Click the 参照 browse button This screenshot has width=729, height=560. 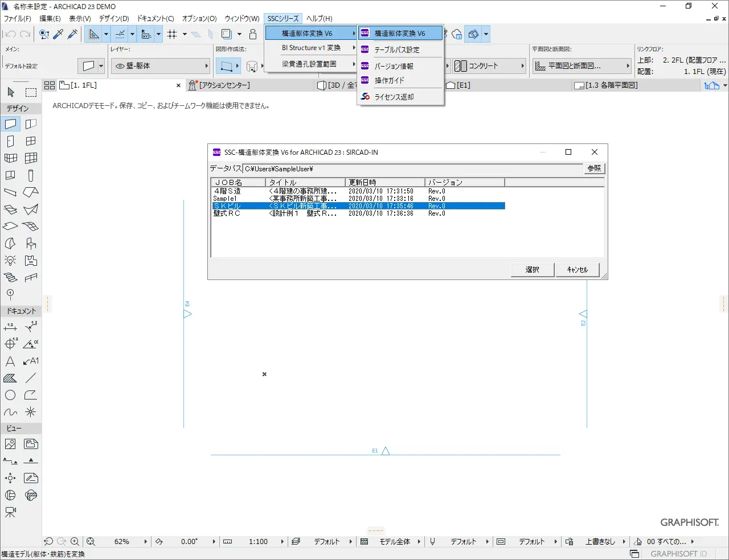(594, 168)
